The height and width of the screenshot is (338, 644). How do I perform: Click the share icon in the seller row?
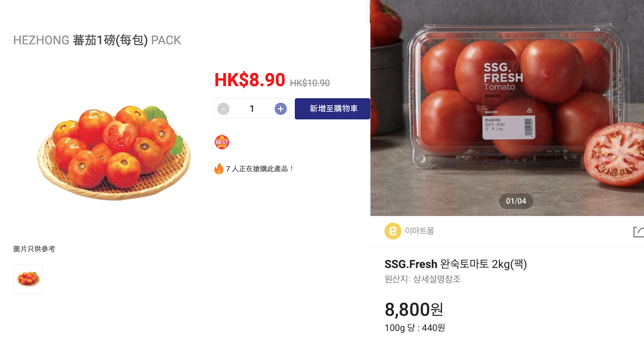tap(638, 231)
